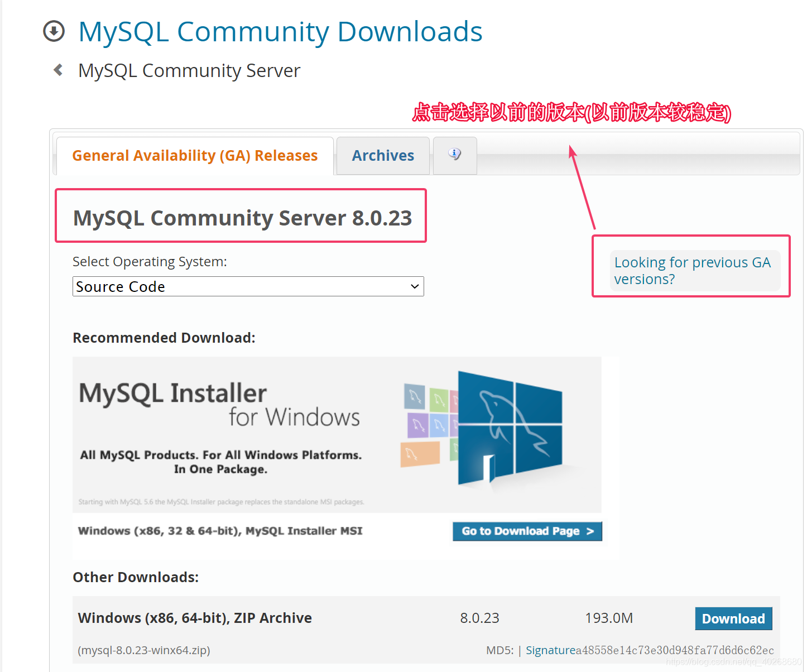
Task: Click Looking for previous GA versions link
Action: (692, 271)
